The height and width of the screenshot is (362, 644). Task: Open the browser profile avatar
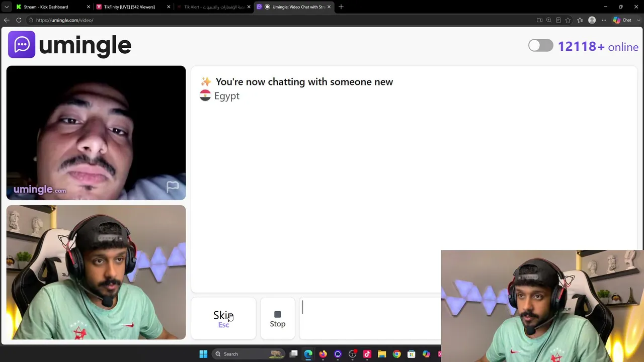592,20
